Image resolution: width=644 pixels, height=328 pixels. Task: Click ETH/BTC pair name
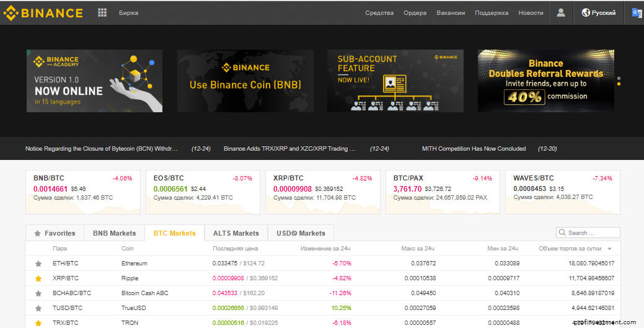(65, 264)
